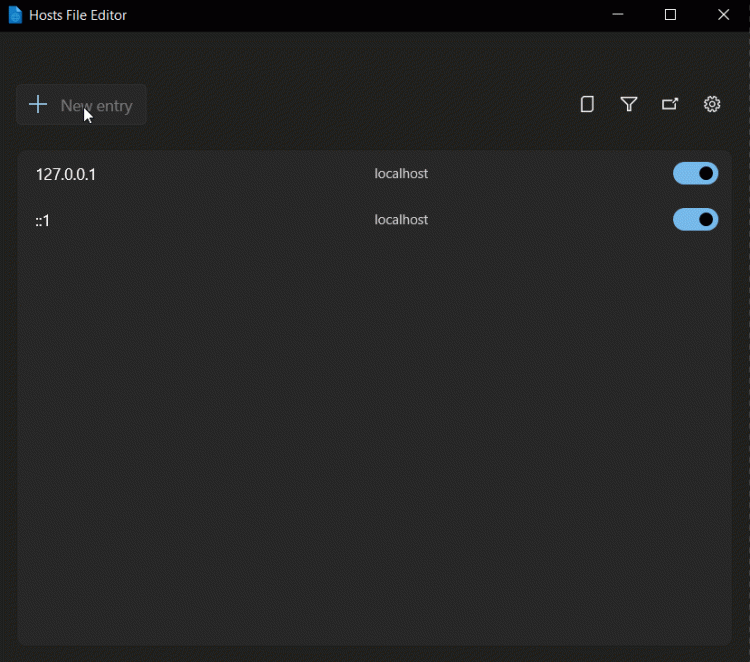Toggle off the 127.0.0.1 localhost entry
The height and width of the screenshot is (662, 750).
(x=695, y=173)
